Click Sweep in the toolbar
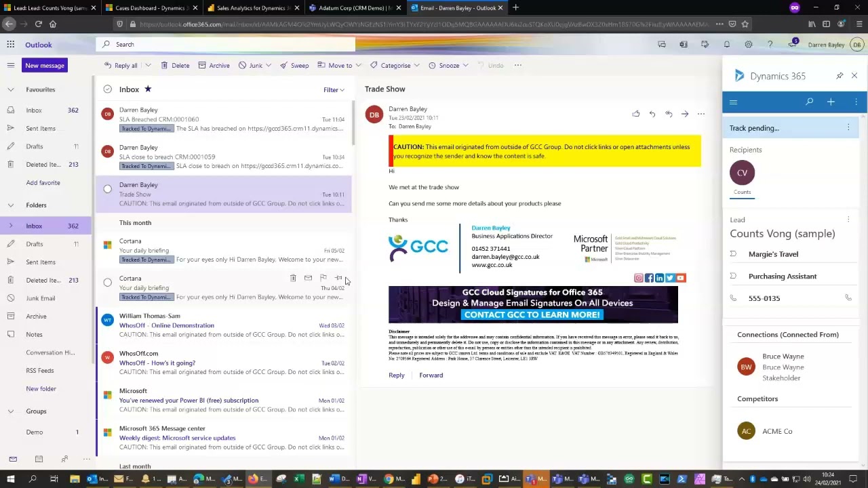The width and height of the screenshot is (868, 488). [294, 66]
